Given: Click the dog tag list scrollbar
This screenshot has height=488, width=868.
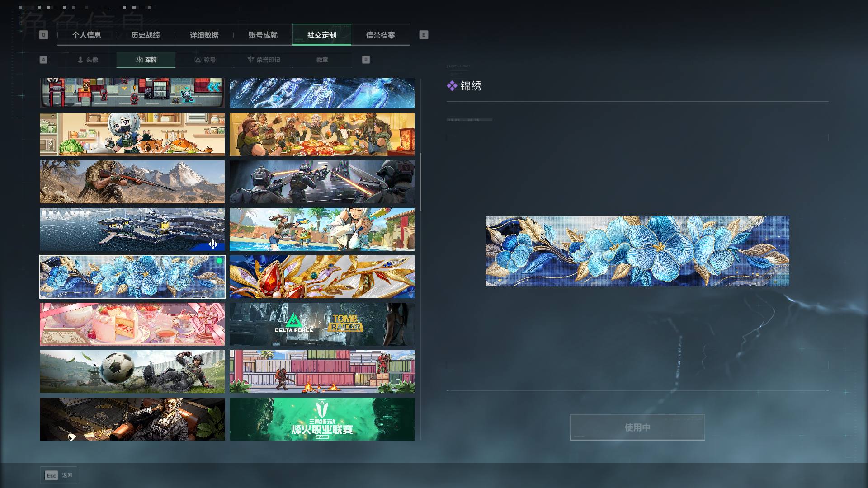Looking at the screenshot, I should point(420,182).
